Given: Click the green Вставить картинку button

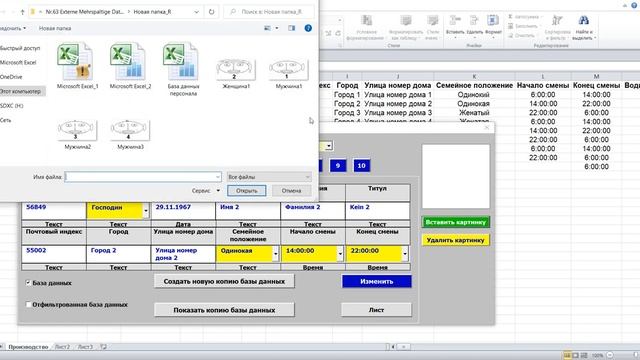Looking at the screenshot, I should point(456,222).
